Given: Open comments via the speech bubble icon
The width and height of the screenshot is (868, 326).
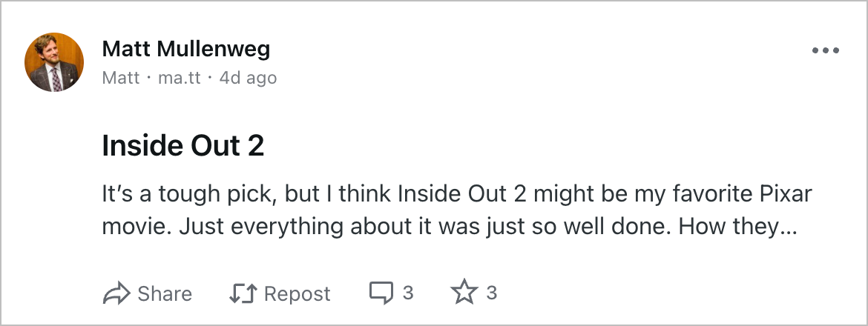Looking at the screenshot, I should (x=381, y=293).
